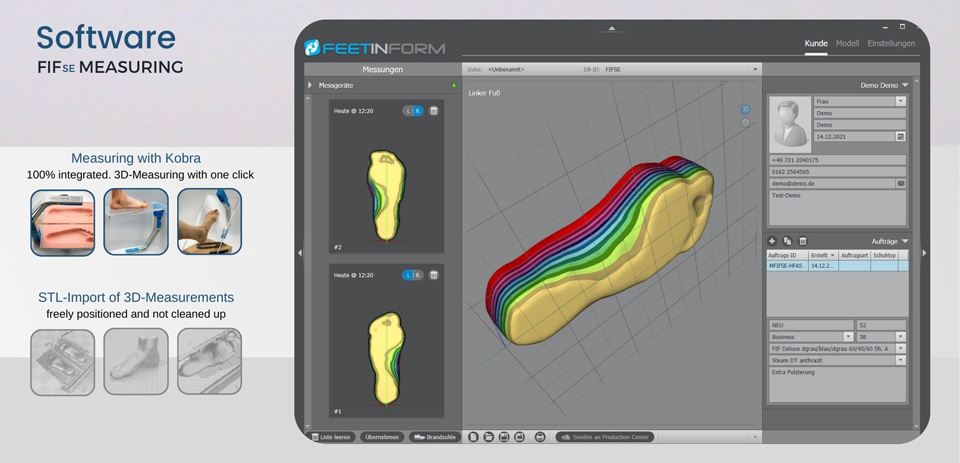Screen dimensions: 960x463
Task: Click the Auftragsart column header
Action: [x=855, y=255]
